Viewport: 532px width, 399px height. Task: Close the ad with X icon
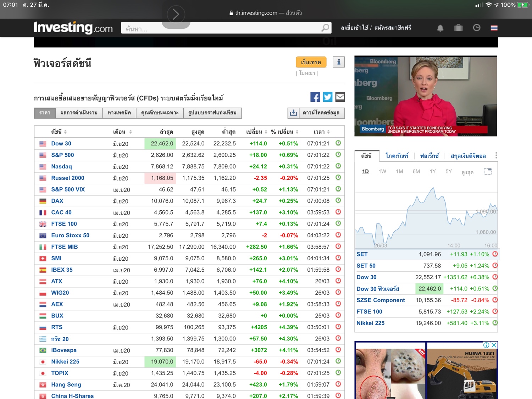point(494,345)
